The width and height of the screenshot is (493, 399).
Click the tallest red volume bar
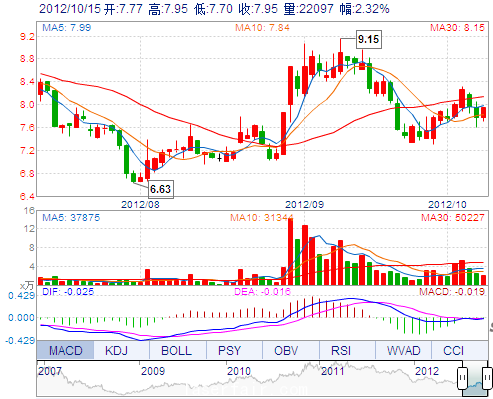[290, 252]
